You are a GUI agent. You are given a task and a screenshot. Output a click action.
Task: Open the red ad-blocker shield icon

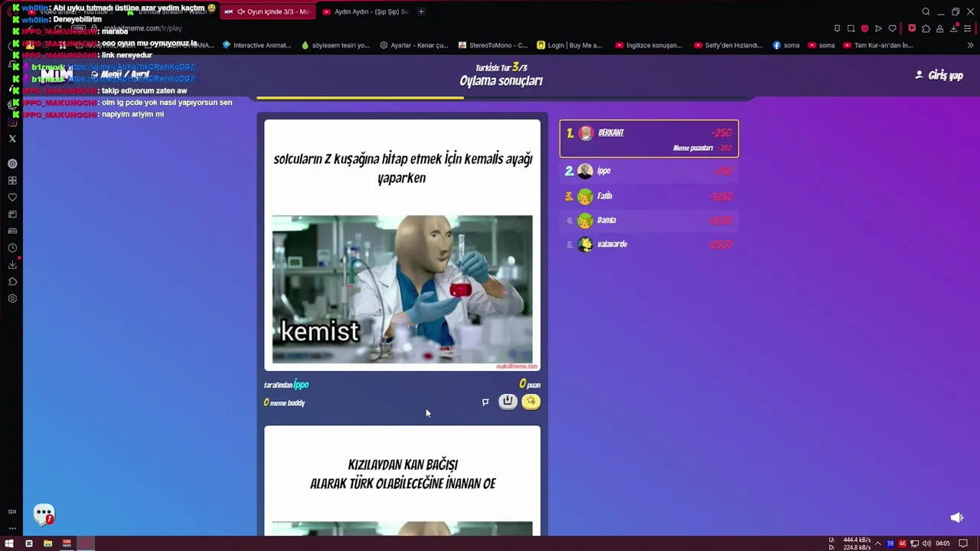864,28
